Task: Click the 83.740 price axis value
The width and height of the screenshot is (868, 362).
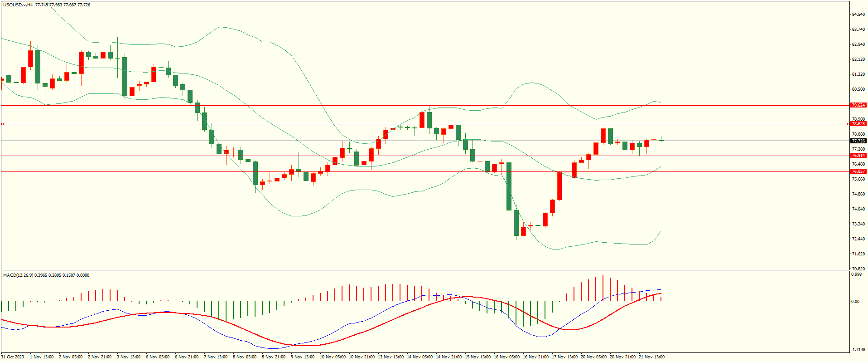Action: (x=858, y=29)
